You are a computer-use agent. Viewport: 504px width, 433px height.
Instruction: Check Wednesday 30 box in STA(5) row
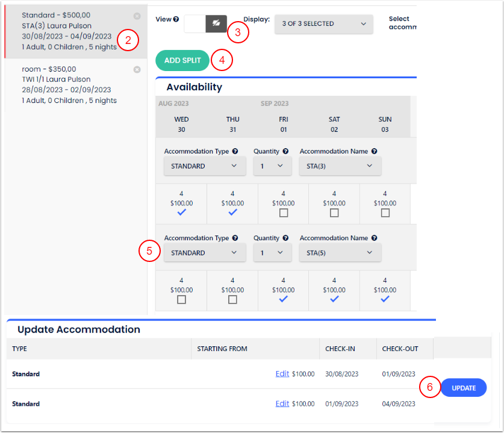click(181, 299)
